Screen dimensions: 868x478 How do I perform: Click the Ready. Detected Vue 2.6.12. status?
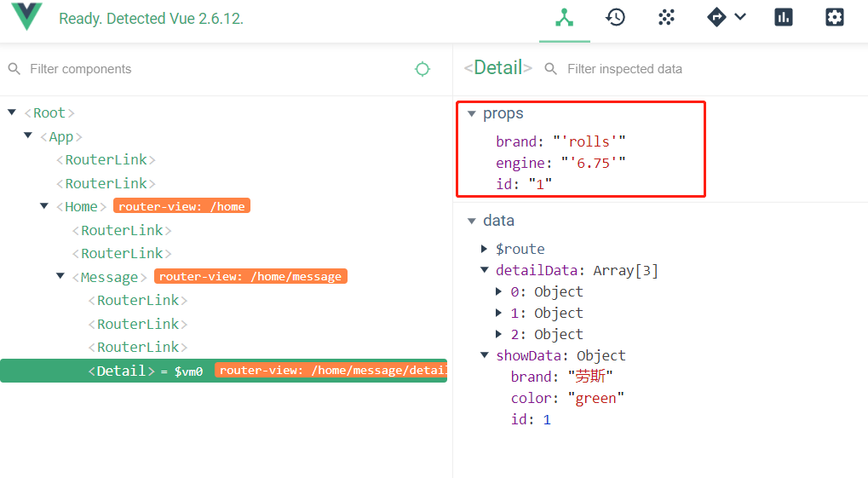click(151, 18)
